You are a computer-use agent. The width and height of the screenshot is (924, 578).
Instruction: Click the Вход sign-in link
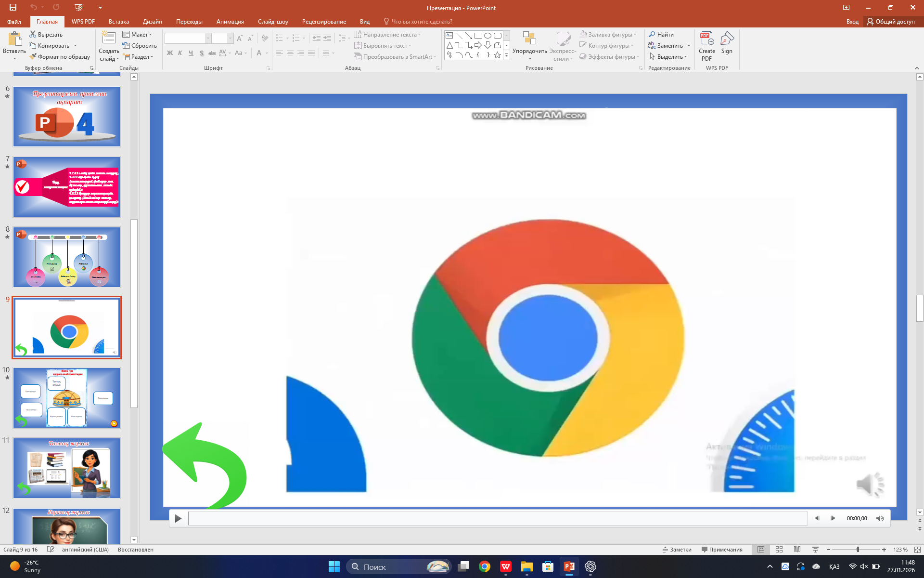point(852,22)
